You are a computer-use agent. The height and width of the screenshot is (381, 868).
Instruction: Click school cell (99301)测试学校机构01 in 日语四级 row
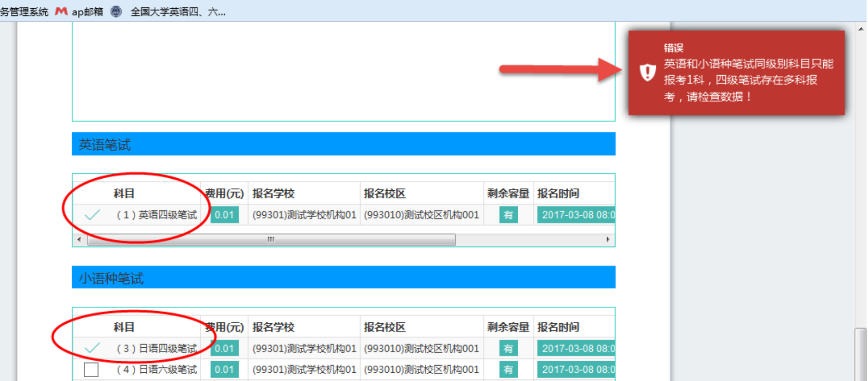click(304, 348)
